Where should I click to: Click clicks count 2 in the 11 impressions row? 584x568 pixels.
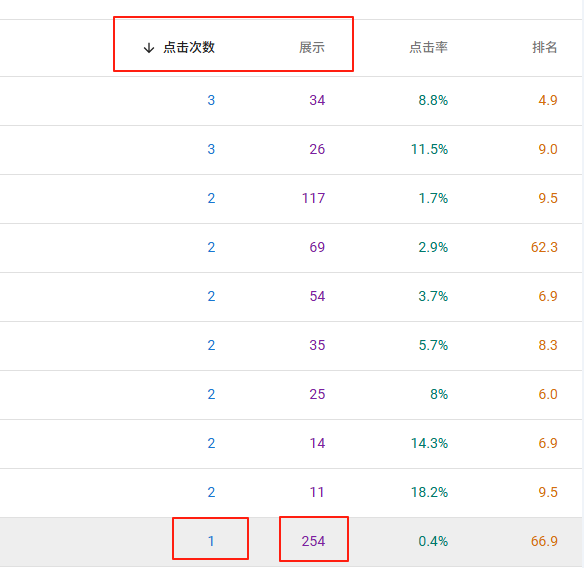click(x=211, y=492)
